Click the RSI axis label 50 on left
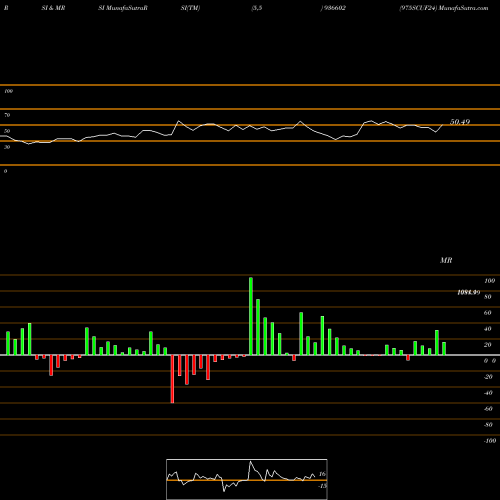Viewport: 500px width, 500px height. [7, 131]
